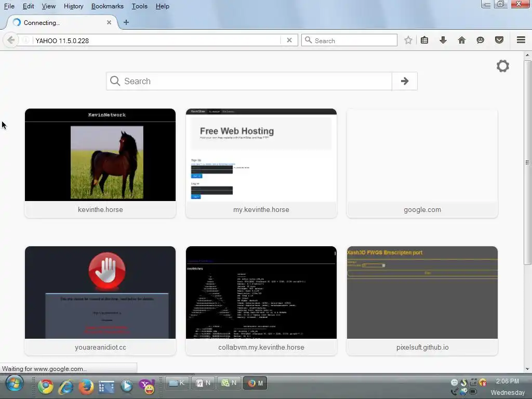Open the hamburger menu
Viewport: 532px width, 399px height.
521,40
